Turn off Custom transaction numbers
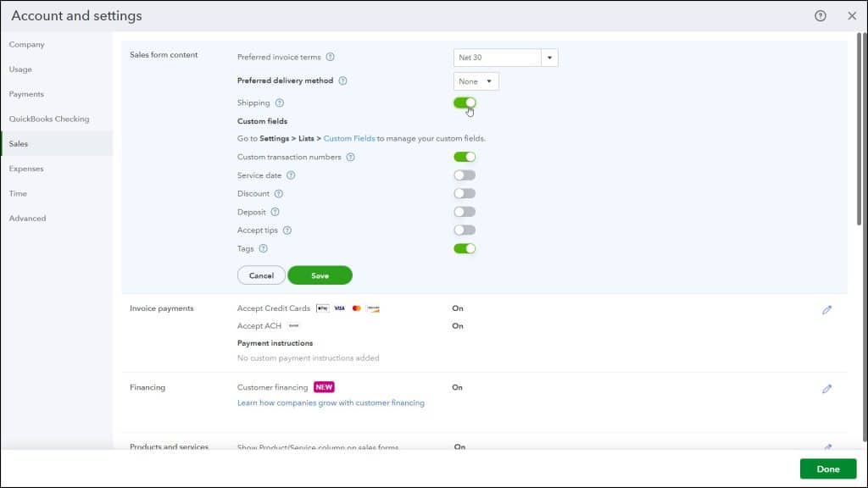Screen dimensions: 868x488 click(465, 156)
